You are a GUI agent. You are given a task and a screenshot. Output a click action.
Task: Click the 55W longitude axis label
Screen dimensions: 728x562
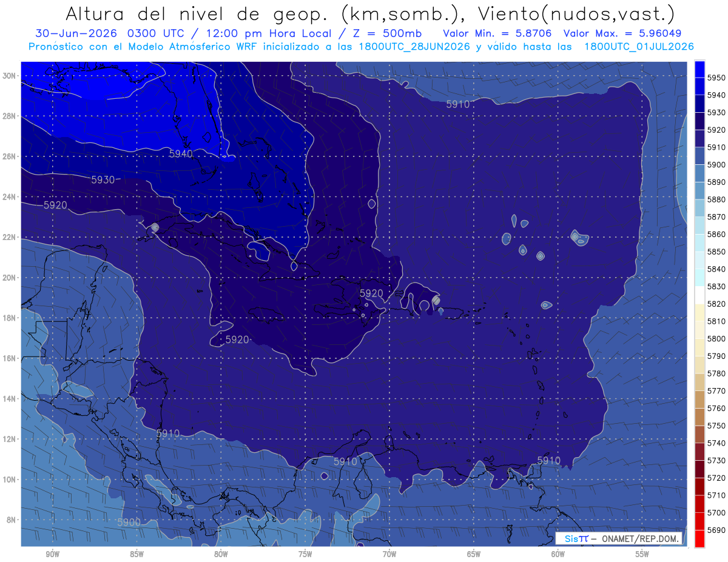point(642,554)
